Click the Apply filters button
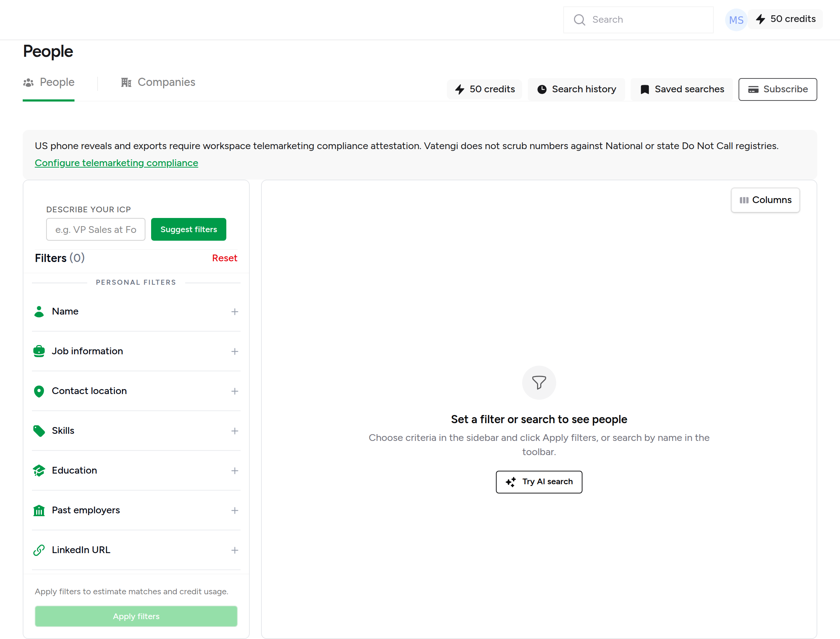 tap(136, 616)
